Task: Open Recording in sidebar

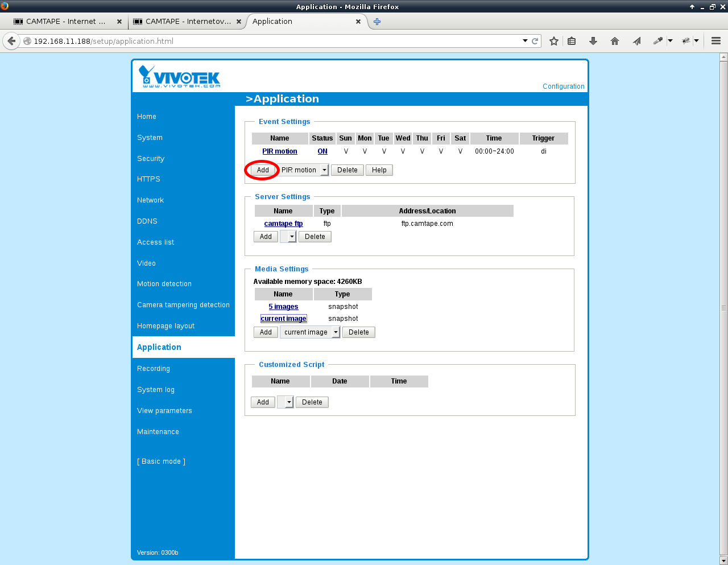Action: click(x=154, y=369)
